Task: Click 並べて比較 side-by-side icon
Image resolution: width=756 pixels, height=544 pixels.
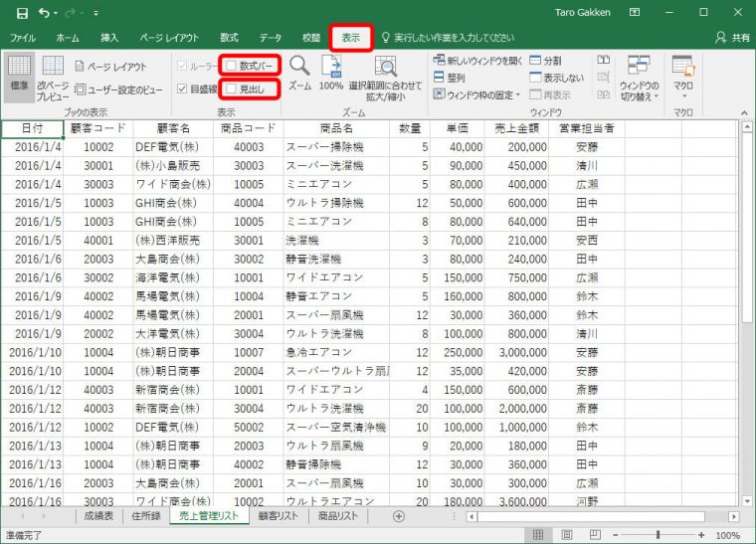Action: click(603, 61)
